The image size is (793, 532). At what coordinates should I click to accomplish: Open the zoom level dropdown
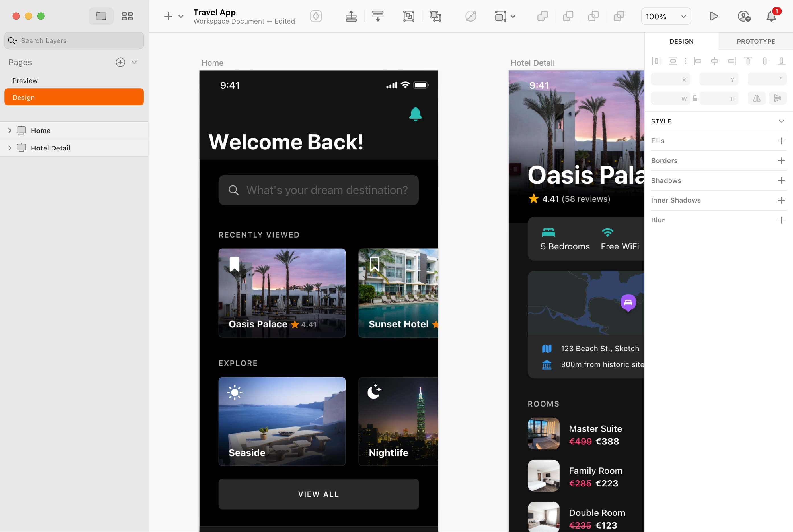665,16
